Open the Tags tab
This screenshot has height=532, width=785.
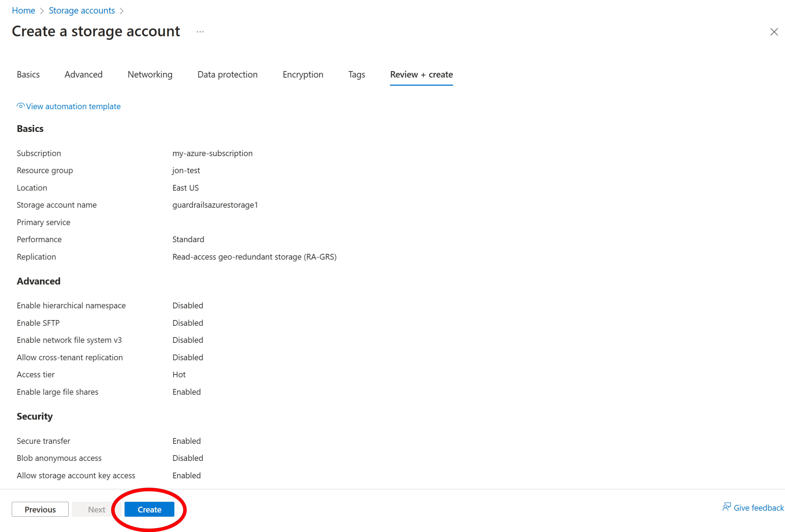pos(356,75)
